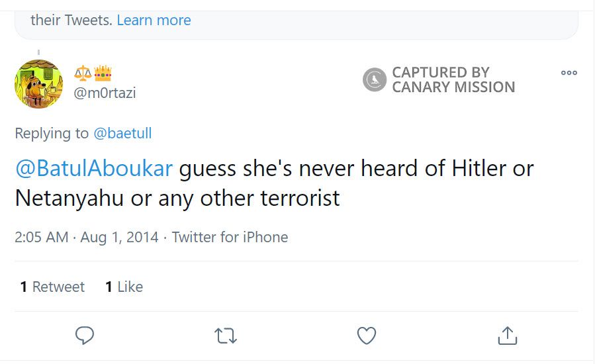Click the CAPTURED BY CANARY MISSION text
This screenshot has height=364, width=595.
click(453, 80)
